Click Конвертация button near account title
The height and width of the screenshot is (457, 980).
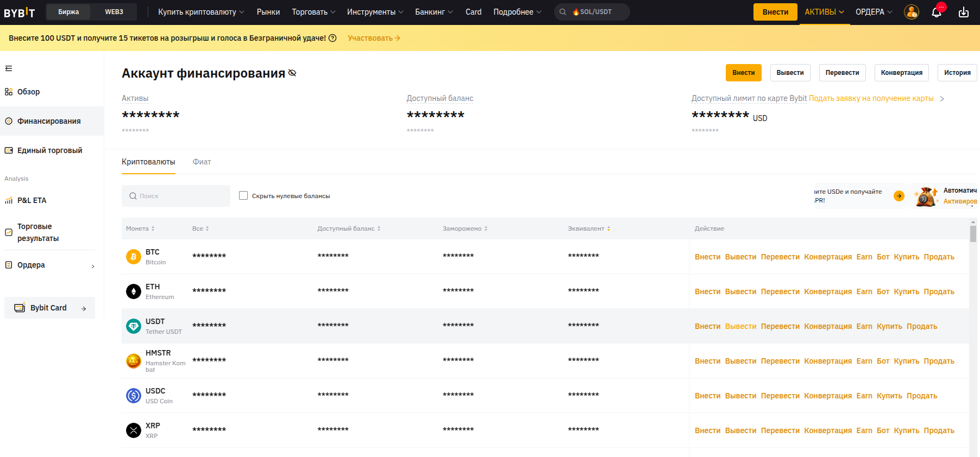tap(902, 73)
